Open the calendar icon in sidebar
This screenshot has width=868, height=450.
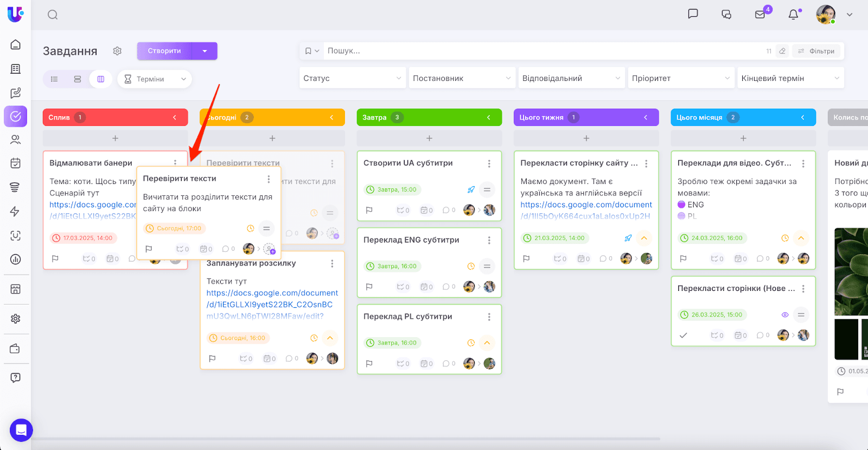click(16, 163)
